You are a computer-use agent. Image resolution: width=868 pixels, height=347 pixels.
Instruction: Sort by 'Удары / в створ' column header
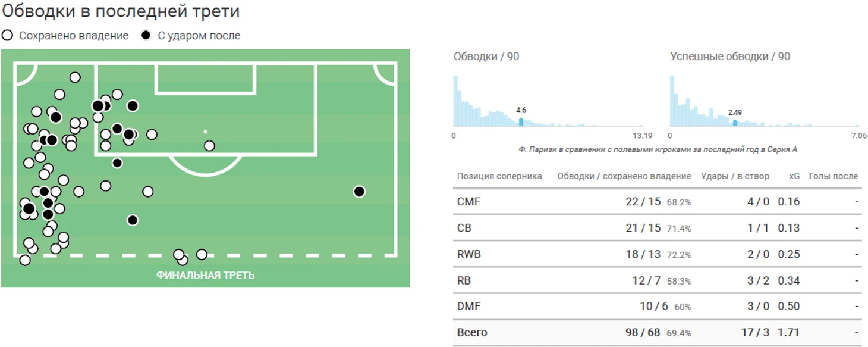pyautogui.click(x=735, y=176)
